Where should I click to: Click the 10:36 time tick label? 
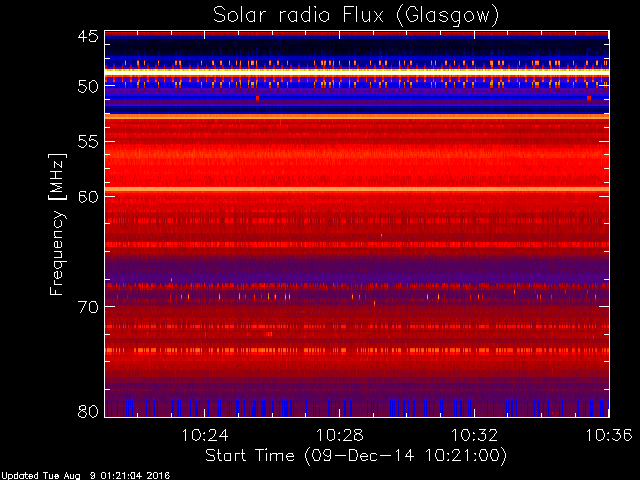pos(609,436)
